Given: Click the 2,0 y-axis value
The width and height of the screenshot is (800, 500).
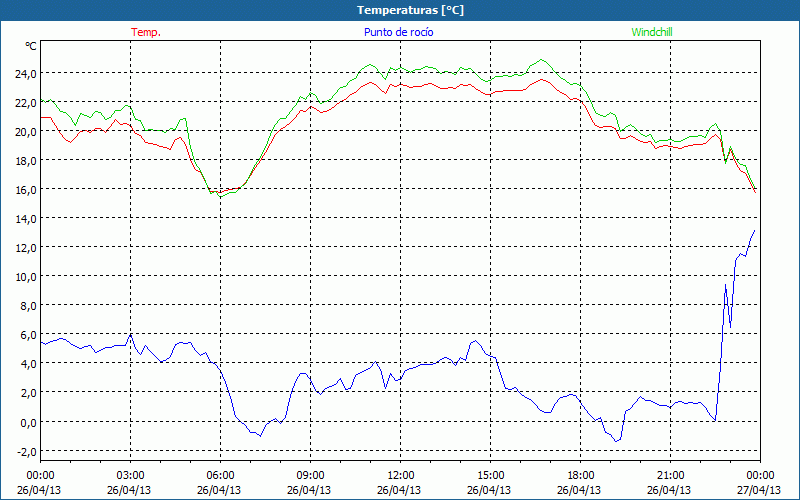Looking at the screenshot, I should click(x=28, y=393).
